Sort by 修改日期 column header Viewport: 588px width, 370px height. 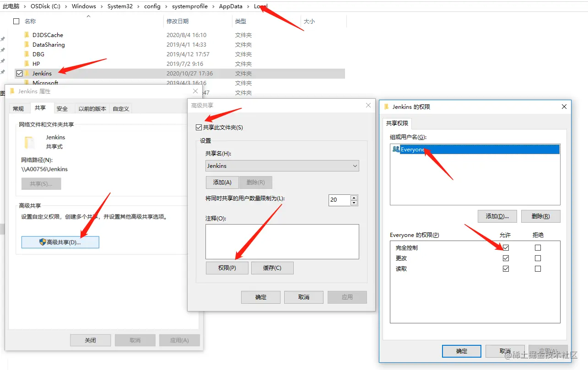[x=178, y=21]
